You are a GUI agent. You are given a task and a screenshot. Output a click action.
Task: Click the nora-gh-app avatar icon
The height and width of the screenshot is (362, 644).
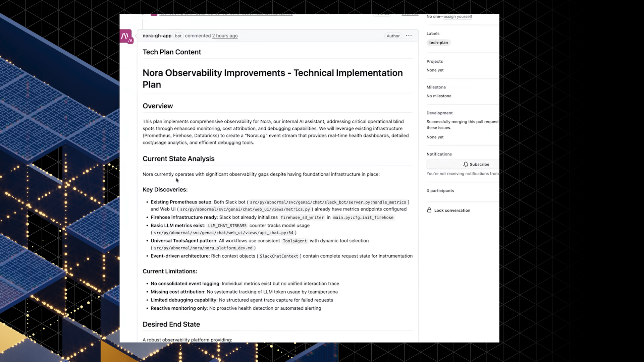(126, 36)
